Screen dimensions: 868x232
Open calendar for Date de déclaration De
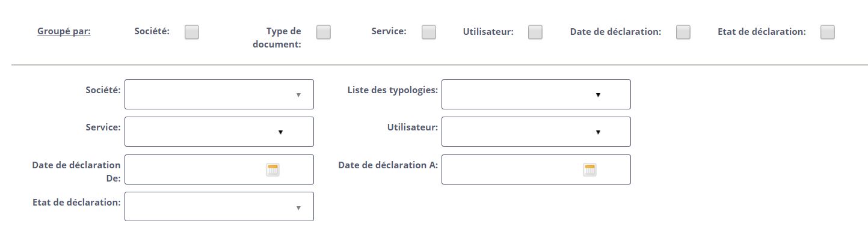pyautogui.click(x=272, y=169)
